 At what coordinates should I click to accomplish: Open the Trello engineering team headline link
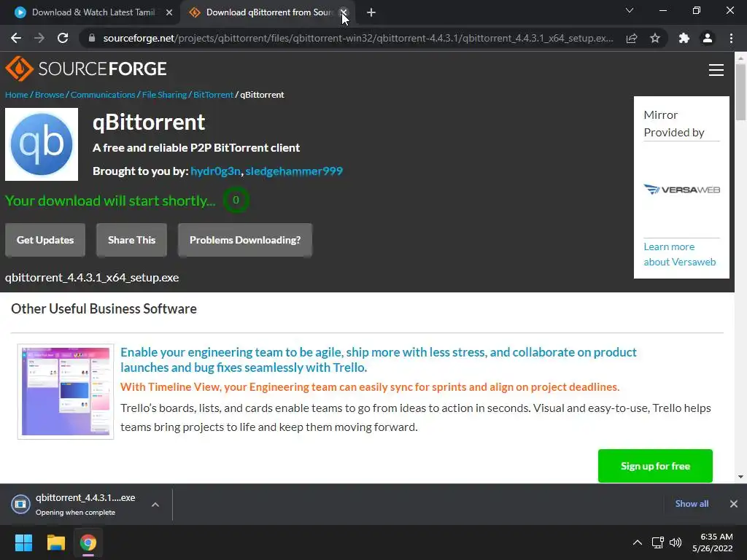(x=379, y=359)
